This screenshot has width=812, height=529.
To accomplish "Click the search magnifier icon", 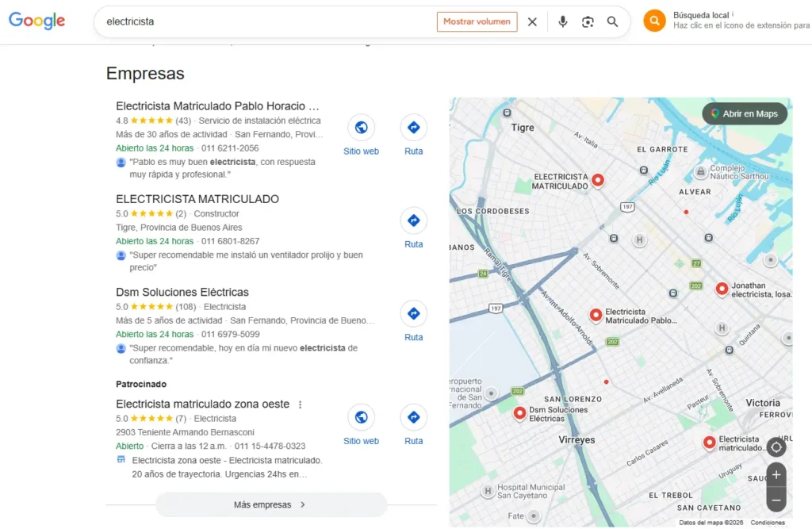I will click(612, 21).
